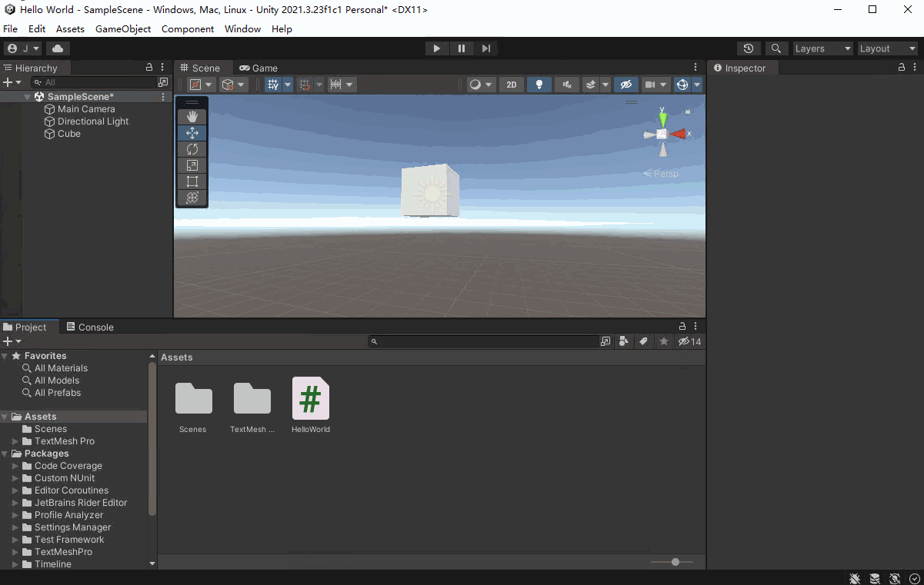Toggle the Inspector panel lock

(x=902, y=68)
